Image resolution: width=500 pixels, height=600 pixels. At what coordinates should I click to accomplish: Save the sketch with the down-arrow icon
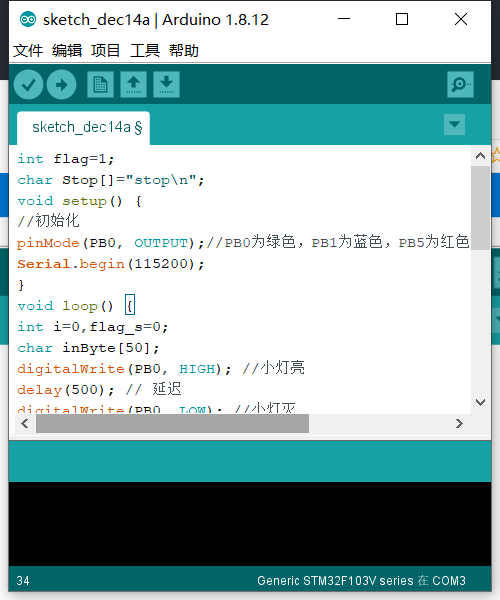pos(166,84)
